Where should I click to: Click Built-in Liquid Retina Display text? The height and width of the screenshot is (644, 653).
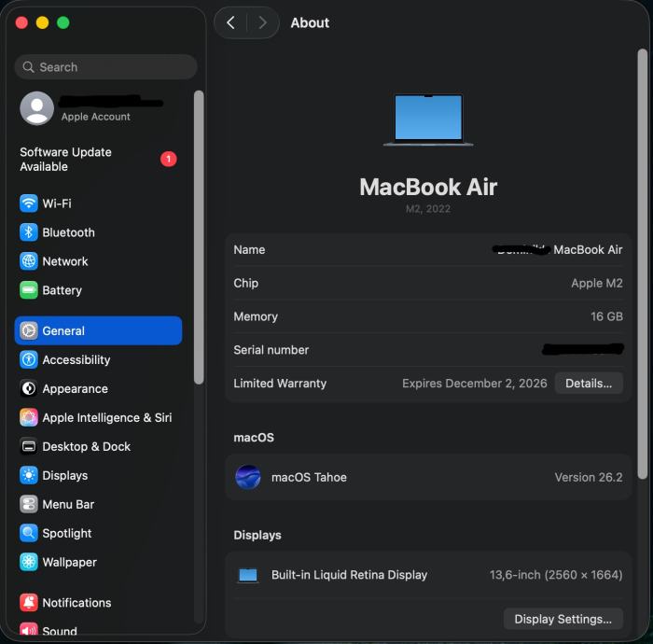(350, 575)
